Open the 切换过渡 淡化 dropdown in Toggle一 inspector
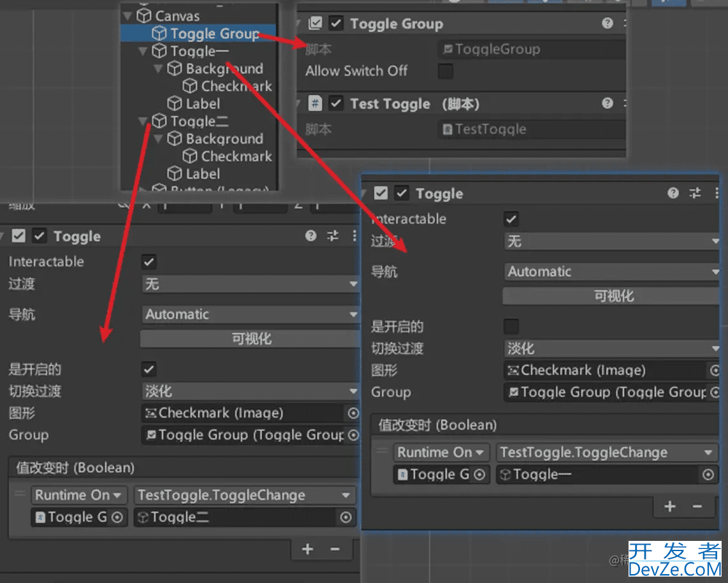The image size is (728, 583). pyautogui.click(x=611, y=348)
